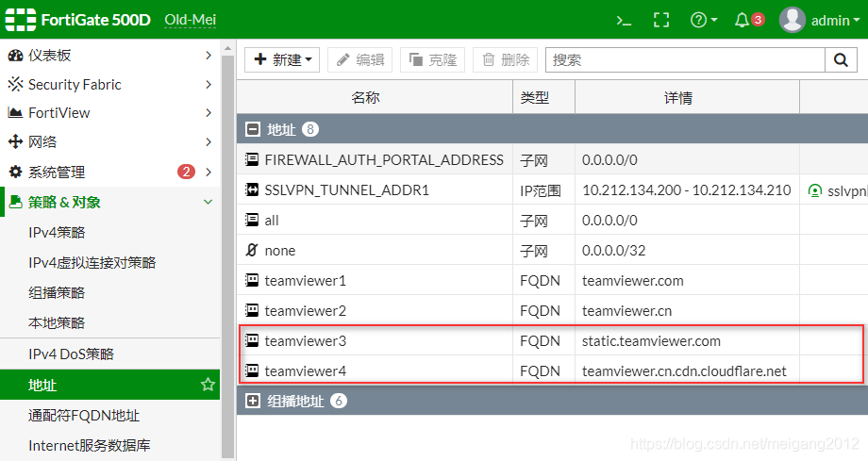Expand the 系统管理 chevron

pos(209,172)
